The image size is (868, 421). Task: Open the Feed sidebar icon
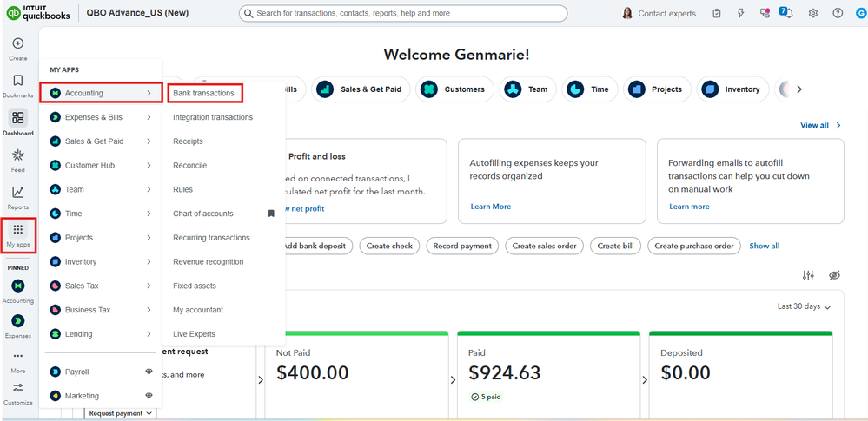[17, 155]
